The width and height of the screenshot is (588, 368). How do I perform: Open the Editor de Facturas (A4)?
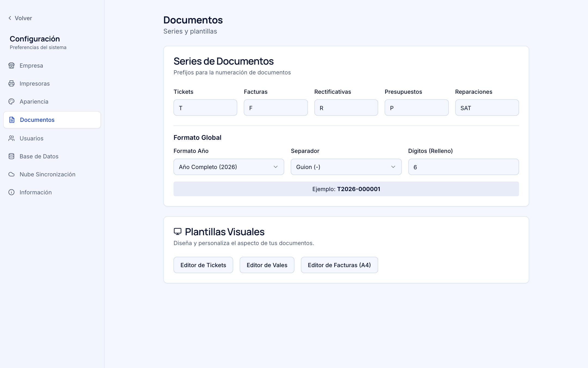[339, 265]
